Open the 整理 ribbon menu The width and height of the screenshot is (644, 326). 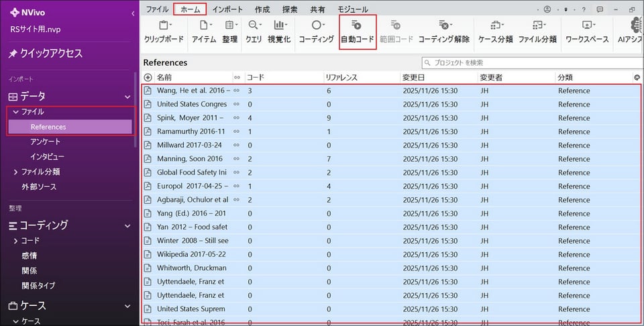tap(230, 32)
